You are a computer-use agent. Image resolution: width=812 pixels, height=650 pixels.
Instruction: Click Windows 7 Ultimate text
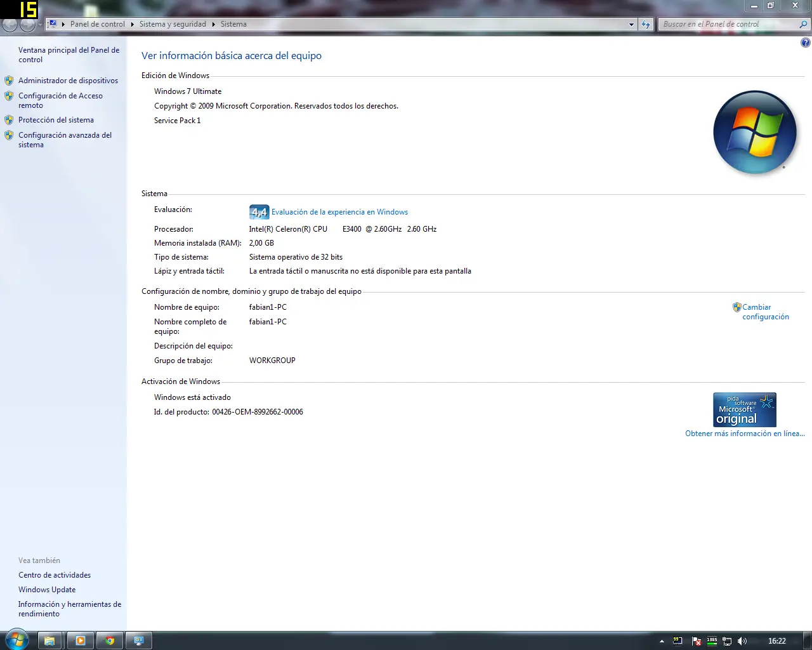188,91
